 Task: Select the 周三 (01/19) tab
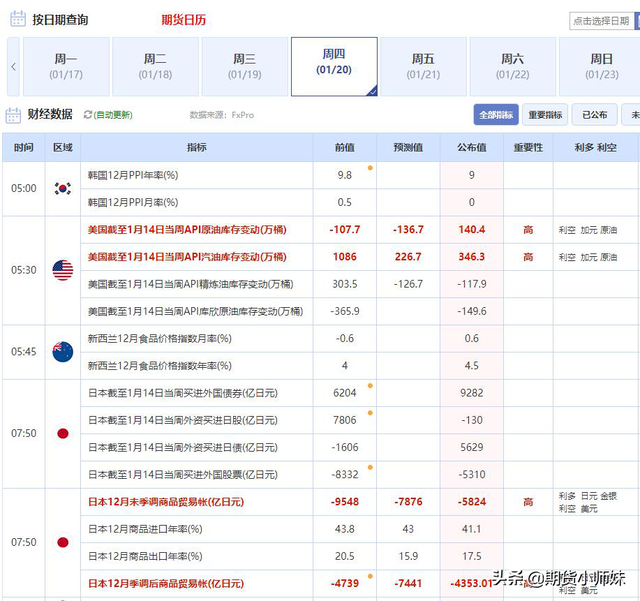coord(244,67)
